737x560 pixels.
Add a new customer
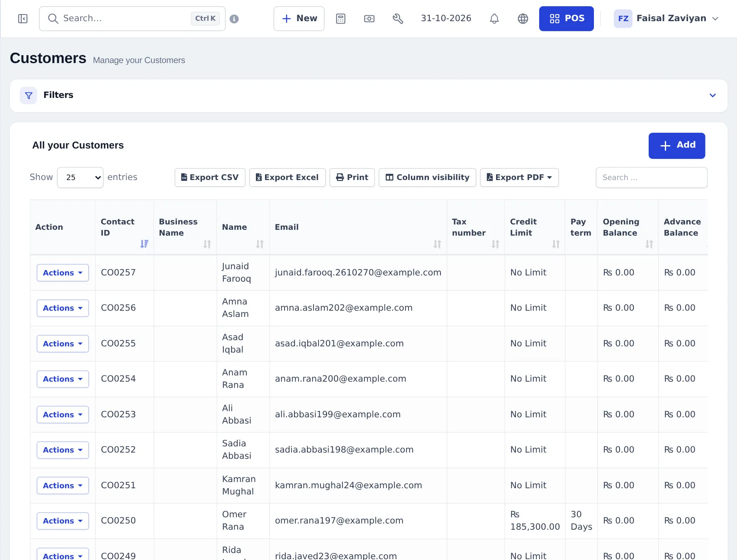(677, 146)
